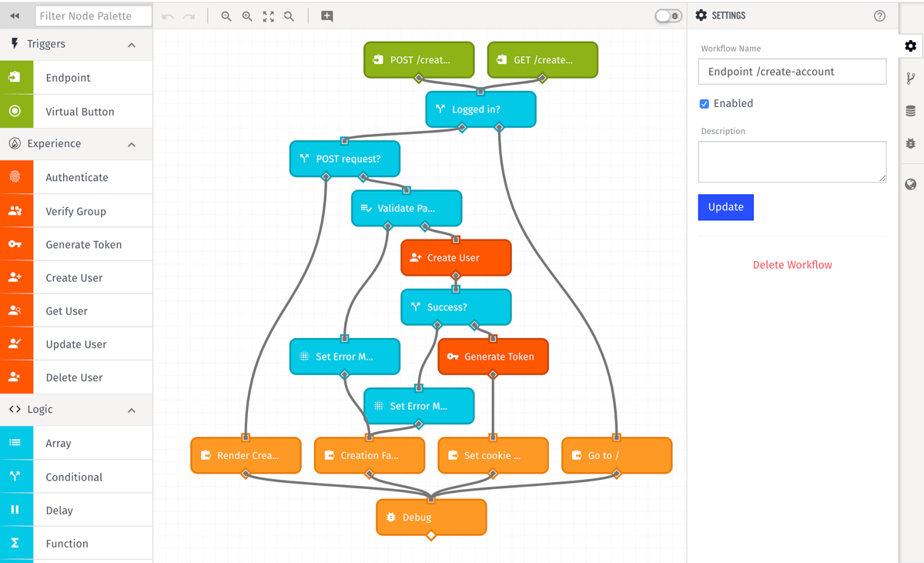The height and width of the screenshot is (563, 924).
Task: Open the Versions branch side tab
Action: pyautogui.click(x=911, y=78)
